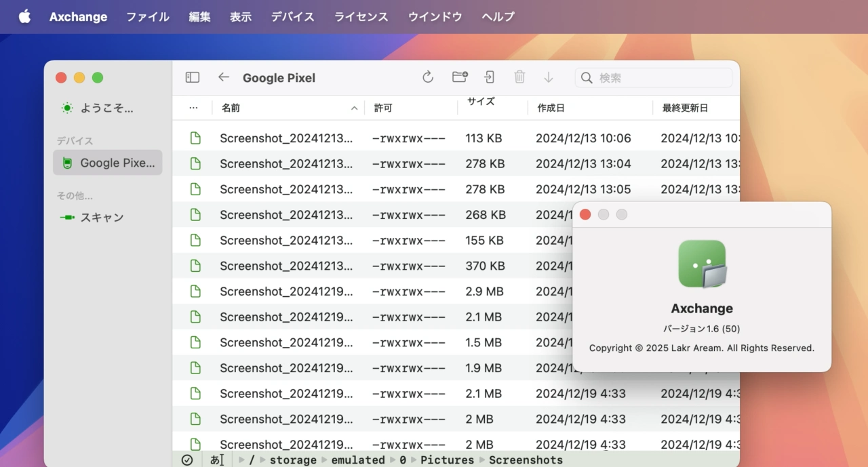Open the ファイル menu
Screen dimensions: 868x467
(x=148, y=17)
